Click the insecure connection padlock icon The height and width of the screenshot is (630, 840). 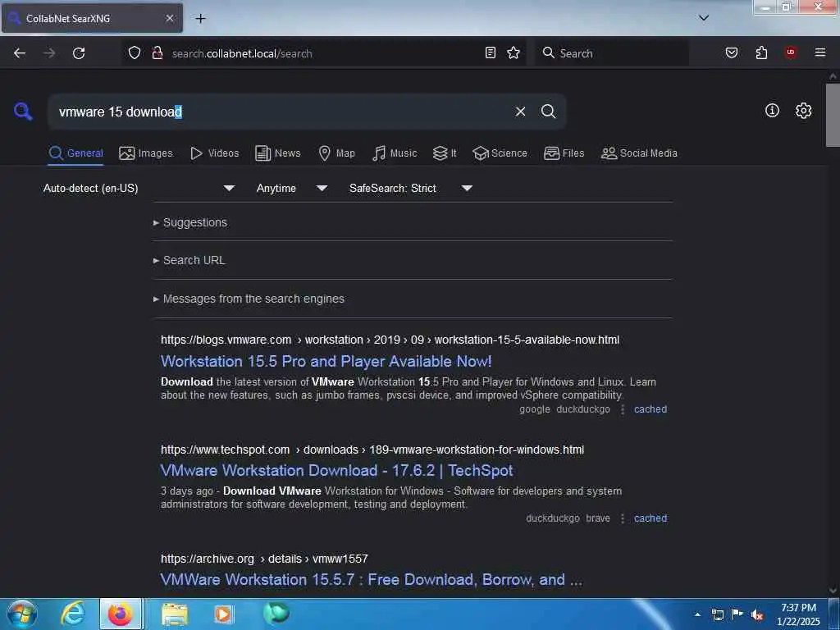157,53
